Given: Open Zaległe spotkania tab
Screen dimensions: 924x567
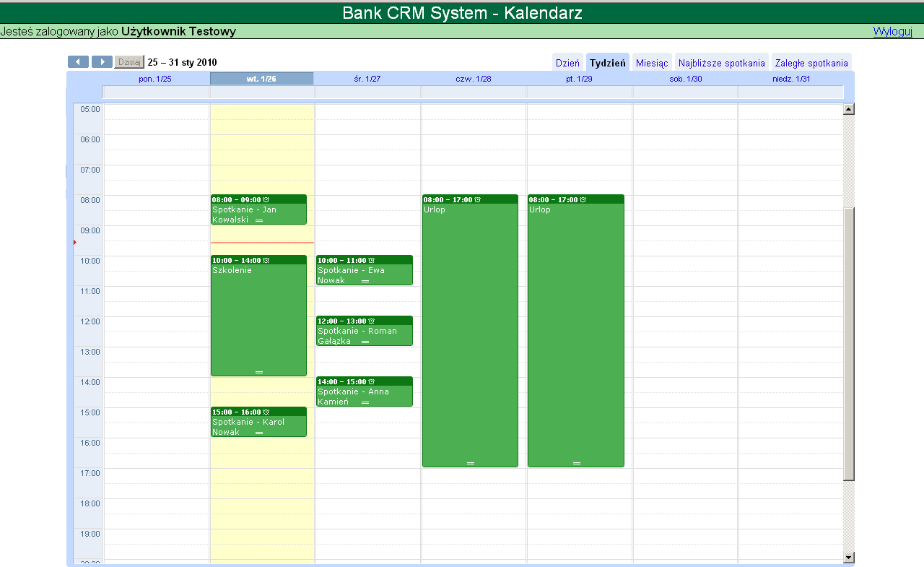Looking at the screenshot, I should 811,63.
